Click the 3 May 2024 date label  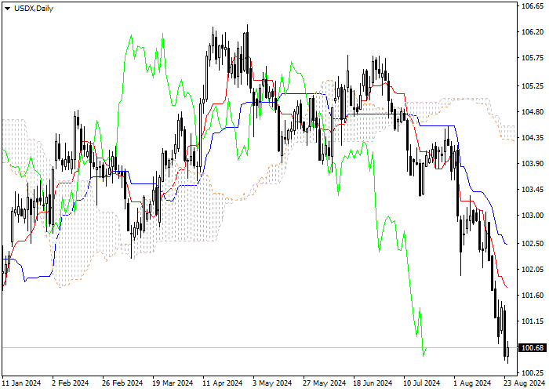point(273,383)
